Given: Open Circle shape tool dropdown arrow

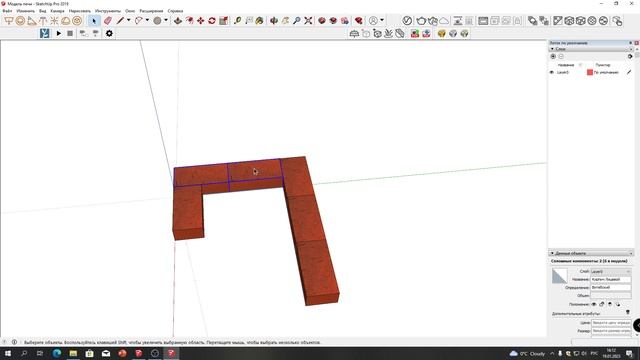Looking at the screenshot, I should tap(166, 20).
